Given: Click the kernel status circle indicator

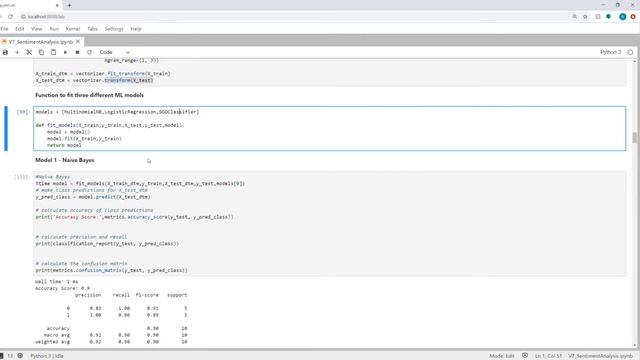Looking at the screenshot, I should click(630, 52).
